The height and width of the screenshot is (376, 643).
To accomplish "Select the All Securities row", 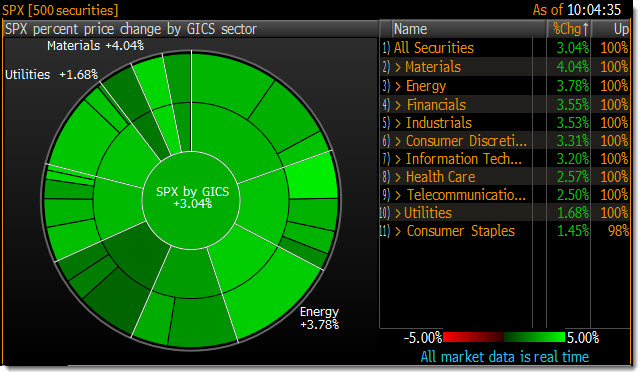I will (x=505, y=48).
